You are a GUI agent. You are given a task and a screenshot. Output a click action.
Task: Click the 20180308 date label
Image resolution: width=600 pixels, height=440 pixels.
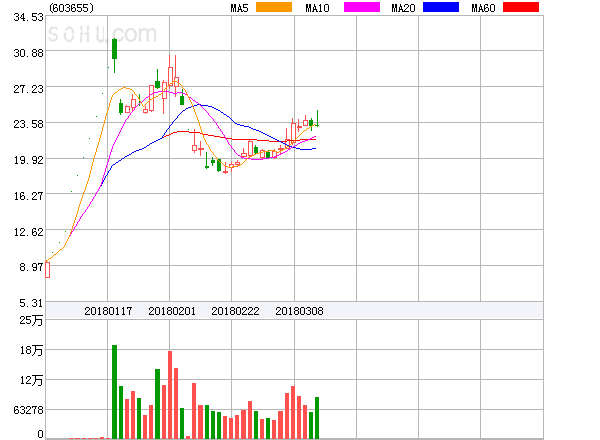(299, 311)
